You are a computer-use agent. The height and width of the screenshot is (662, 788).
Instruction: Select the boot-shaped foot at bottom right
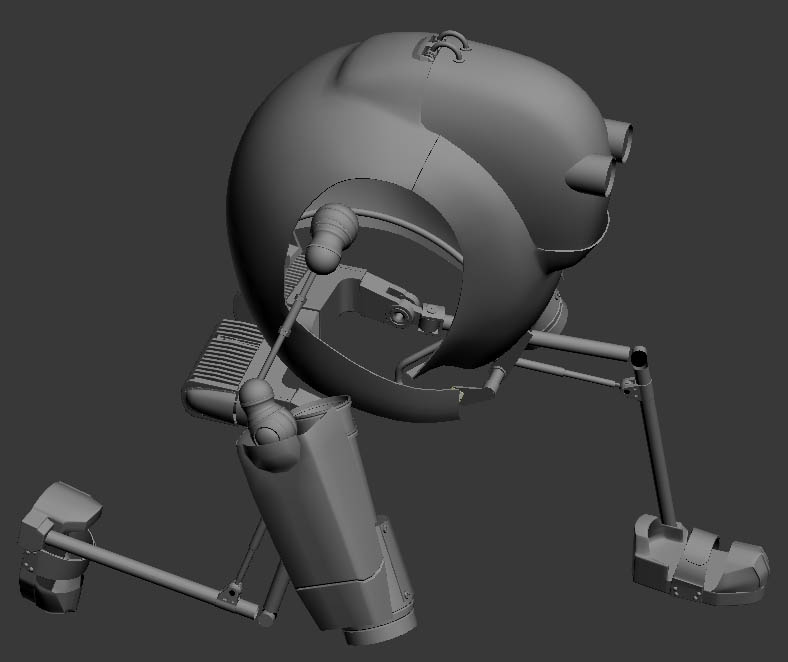click(x=700, y=559)
